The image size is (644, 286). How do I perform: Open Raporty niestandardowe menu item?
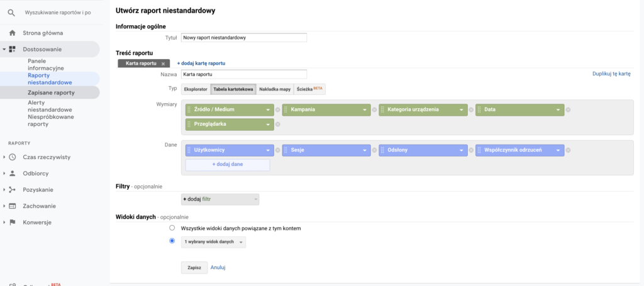click(50, 79)
